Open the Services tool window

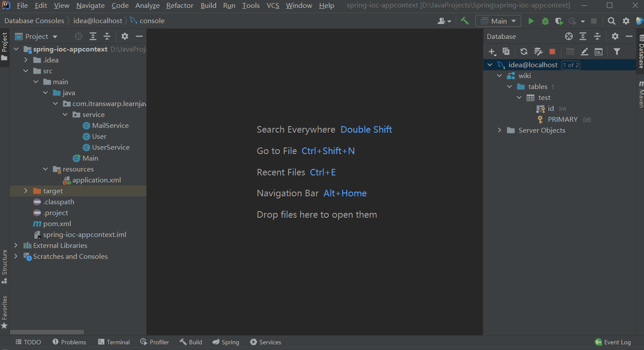coord(265,342)
